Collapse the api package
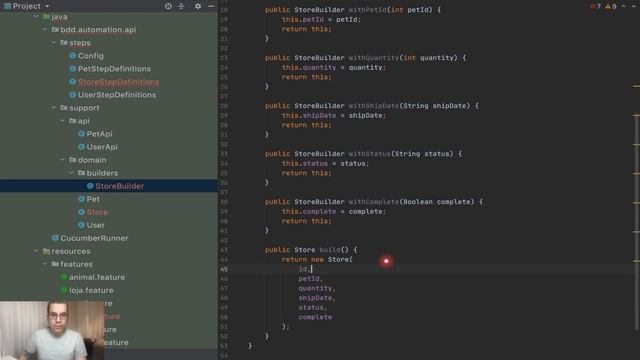Image resolution: width=640 pixels, height=360 pixels. point(62,121)
